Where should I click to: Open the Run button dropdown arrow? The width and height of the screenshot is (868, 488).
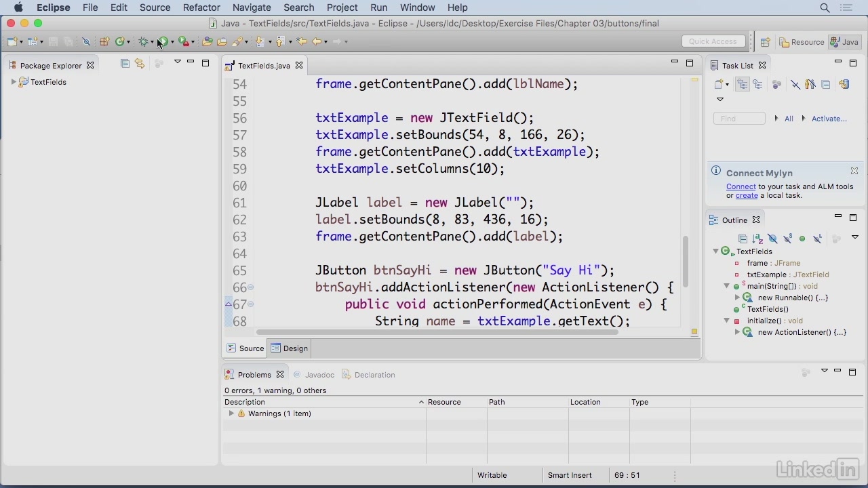point(172,42)
